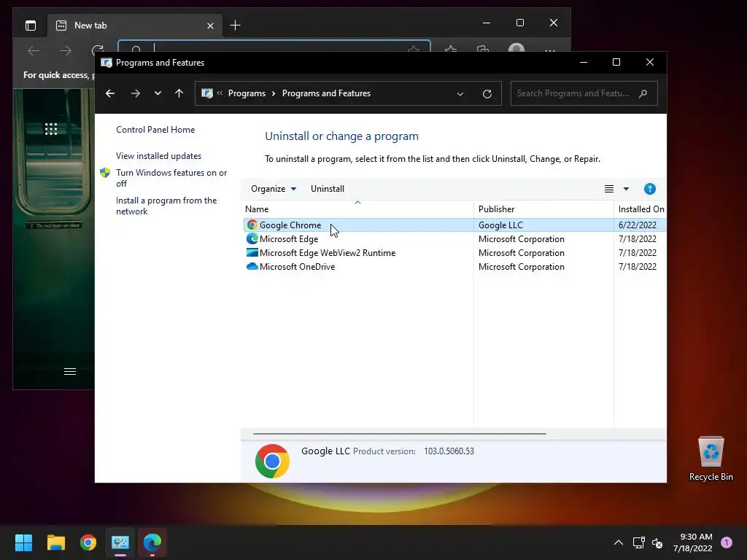Open Turn Windows features on or off
Image resolution: width=747 pixels, height=560 pixels.
(x=171, y=178)
